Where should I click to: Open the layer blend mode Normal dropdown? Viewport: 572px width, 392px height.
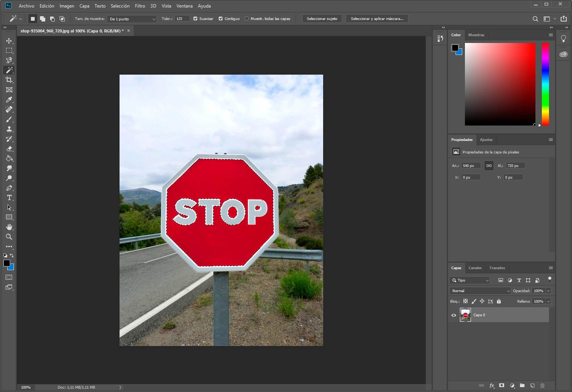pyautogui.click(x=480, y=291)
